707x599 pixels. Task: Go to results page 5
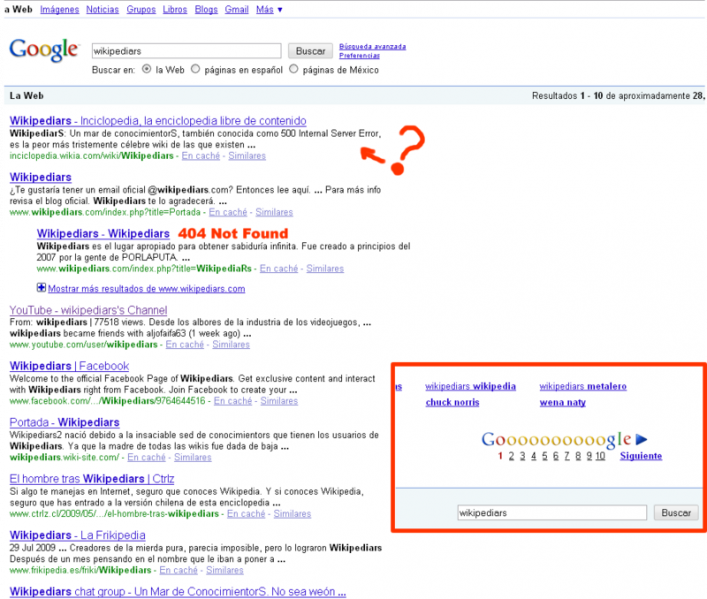(544, 456)
